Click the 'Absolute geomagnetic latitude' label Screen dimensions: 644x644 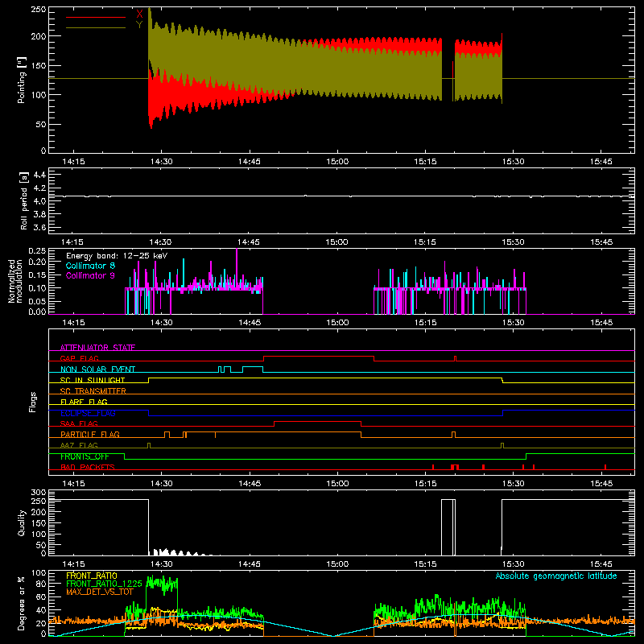556,576
